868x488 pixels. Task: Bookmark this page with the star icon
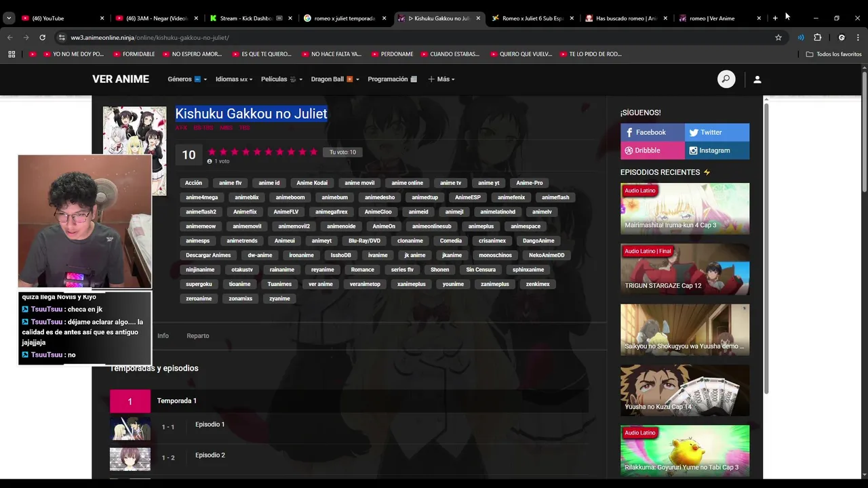(778, 37)
